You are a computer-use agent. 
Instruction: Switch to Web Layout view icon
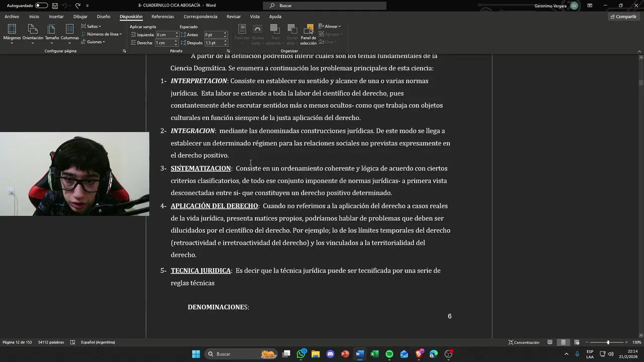coord(577,342)
